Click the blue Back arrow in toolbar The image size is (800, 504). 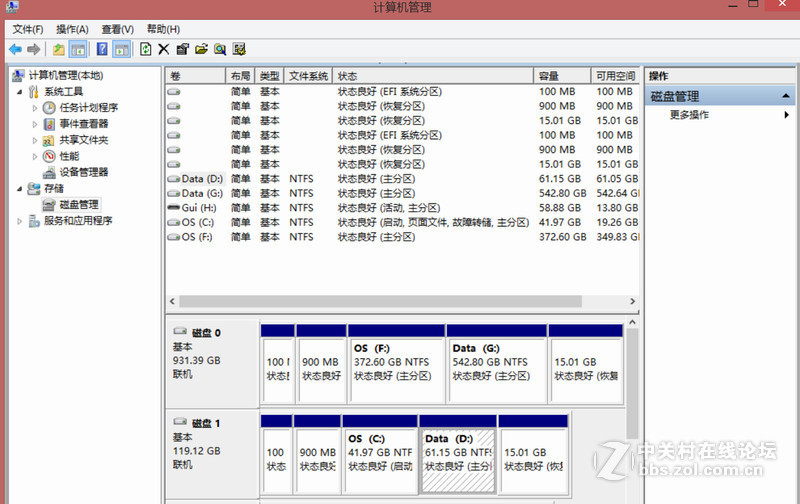point(15,49)
